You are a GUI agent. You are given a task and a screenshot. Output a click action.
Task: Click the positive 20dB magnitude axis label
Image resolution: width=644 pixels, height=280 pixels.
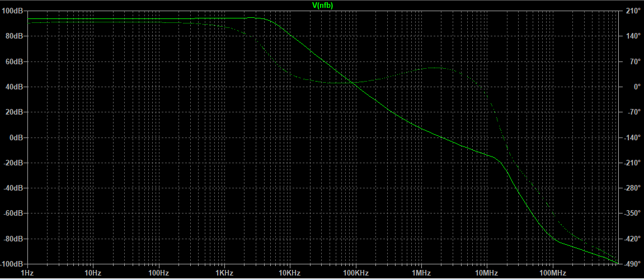[x=15, y=112]
